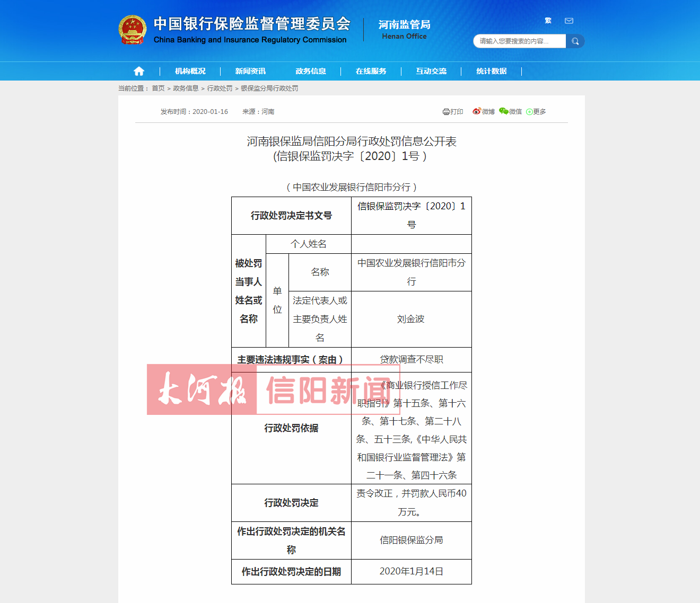Click the 作出行政处罚决定的机关名称 cell
Screen dimensions: 700x603
click(x=291, y=540)
